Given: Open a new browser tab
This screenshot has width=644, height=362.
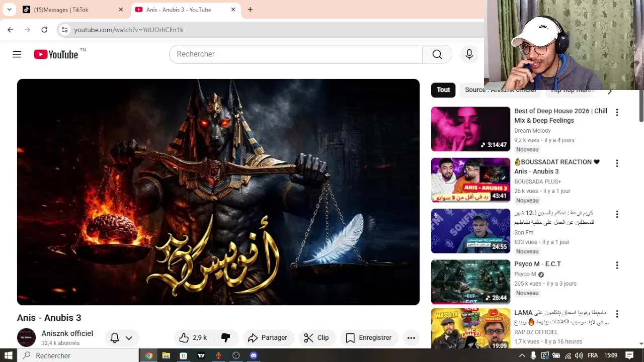Looking at the screenshot, I should click(x=250, y=10).
